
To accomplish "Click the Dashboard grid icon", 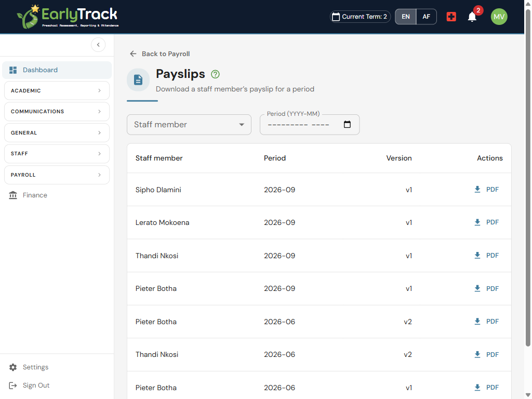I will (x=13, y=70).
